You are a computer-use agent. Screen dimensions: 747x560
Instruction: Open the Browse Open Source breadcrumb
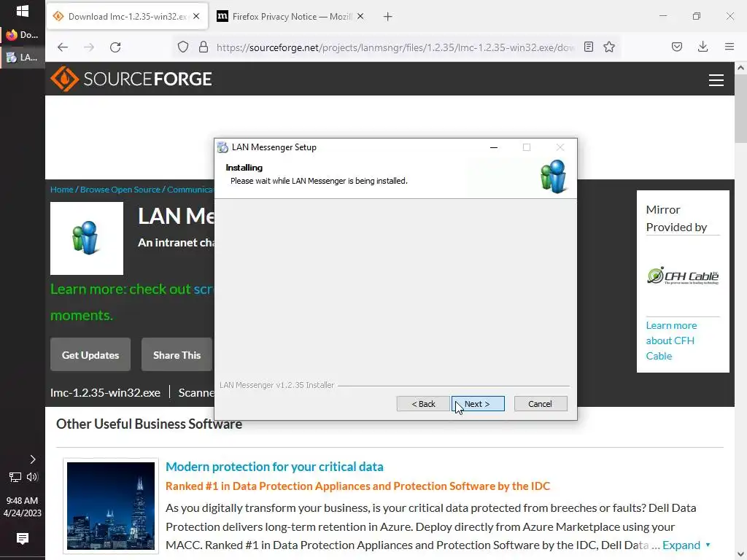tap(120, 190)
